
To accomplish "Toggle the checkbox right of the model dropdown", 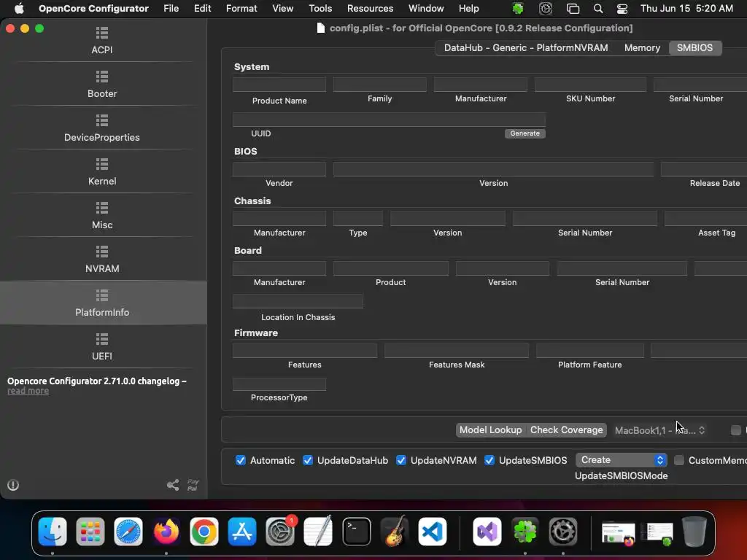I will click(x=736, y=430).
